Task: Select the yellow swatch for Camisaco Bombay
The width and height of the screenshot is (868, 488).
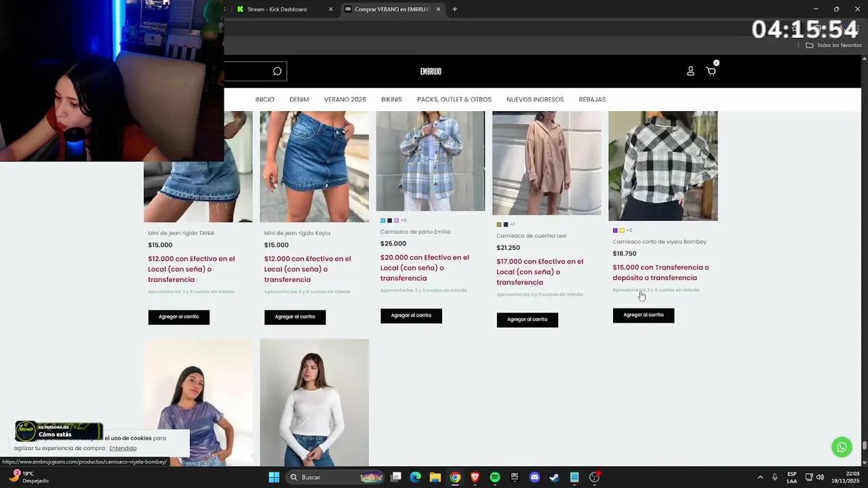Action: [x=622, y=230]
